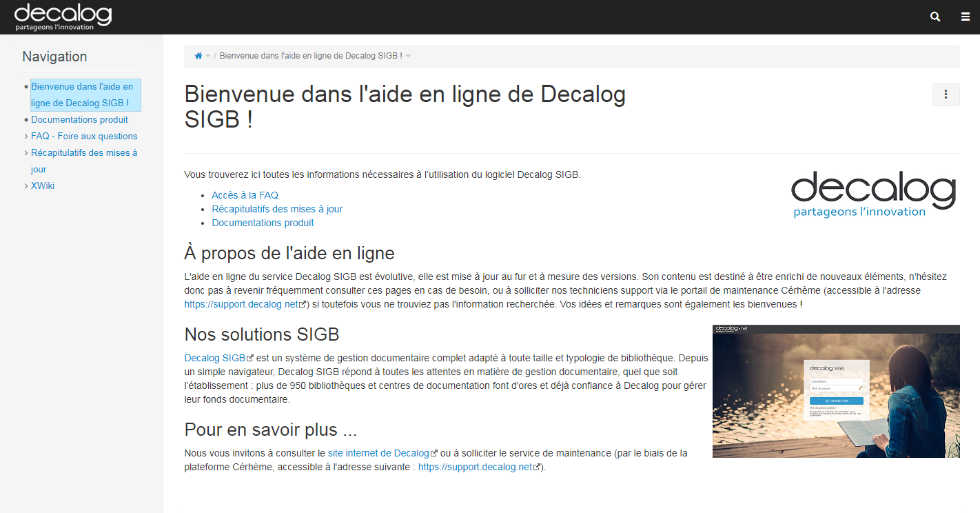Image resolution: width=980 pixels, height=513 pixels.
Task: Click the decalog.net login page screenshot
Action: pos(835,391)
